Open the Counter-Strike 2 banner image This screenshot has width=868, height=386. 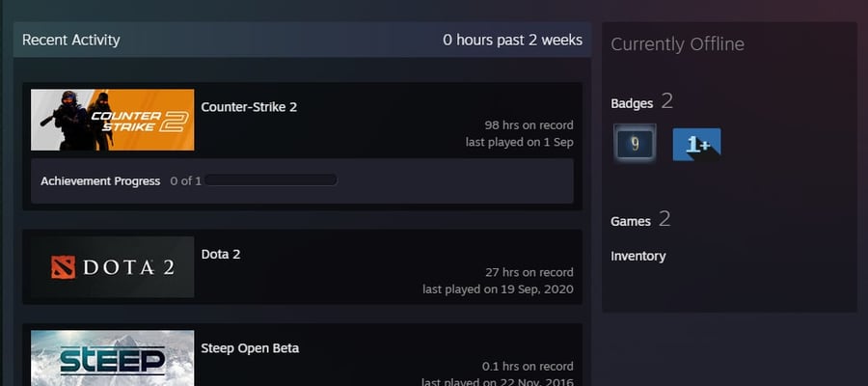tap(113, 120)
